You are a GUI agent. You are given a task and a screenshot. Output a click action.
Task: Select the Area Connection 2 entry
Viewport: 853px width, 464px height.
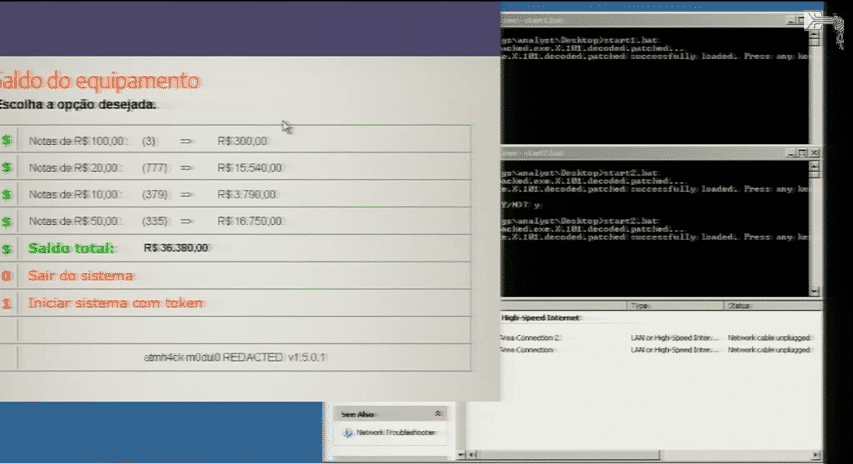click(530, 338)
